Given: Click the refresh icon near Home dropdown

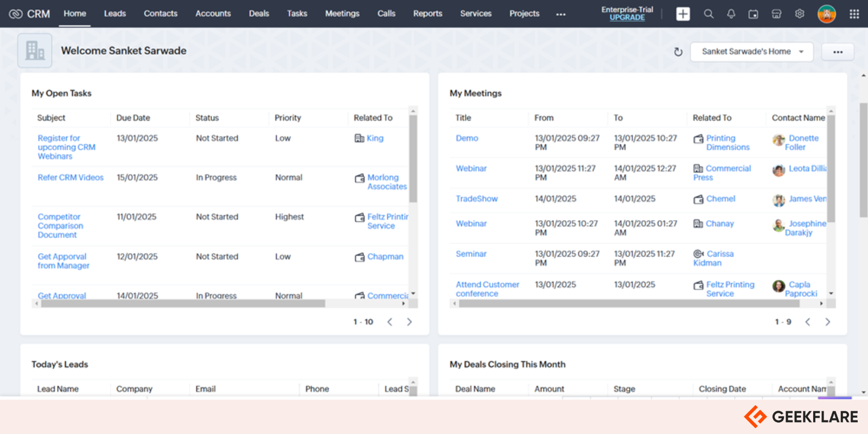Looking at the screenshot, I should [x=678, y=52].
